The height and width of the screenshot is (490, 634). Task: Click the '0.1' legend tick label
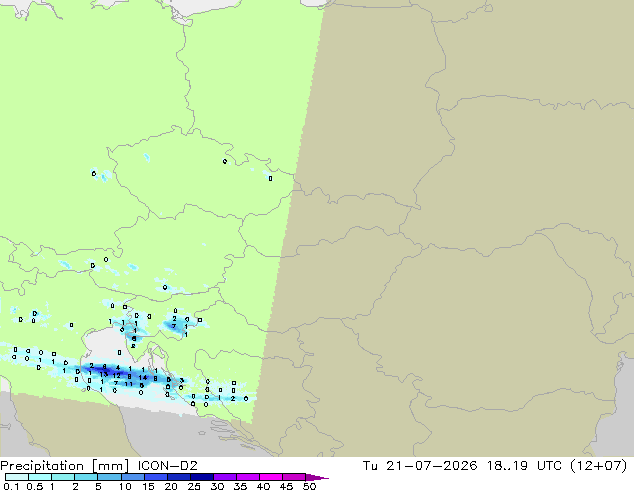pyautogui.click(x=11, y=486)
